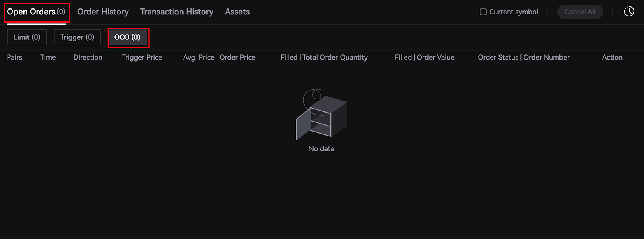The width and height of the screenshot is (644, 239).
Task: Click the Avg. Price | Order Price header
Action: pos(219,58)
